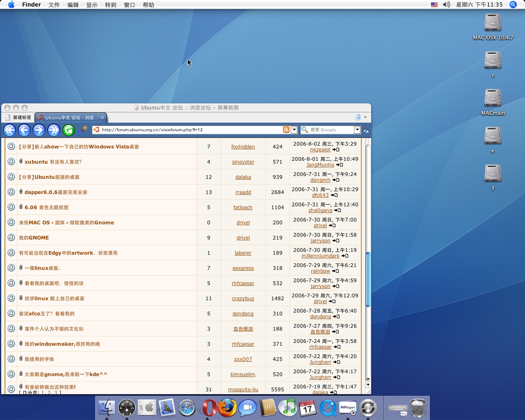Screen dimensions: 525x420
Task: Open the 文件 menu
Action: pyautogui.click(x=54, y=5)
